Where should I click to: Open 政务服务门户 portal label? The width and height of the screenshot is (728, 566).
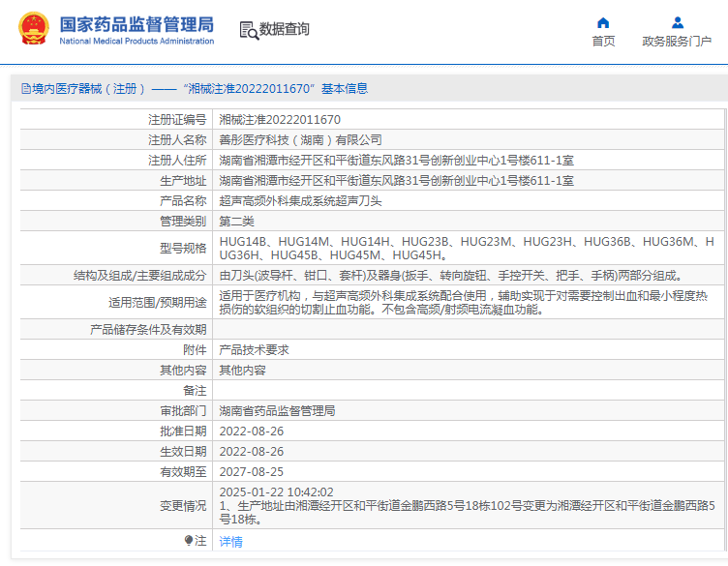tap(677, 42)
